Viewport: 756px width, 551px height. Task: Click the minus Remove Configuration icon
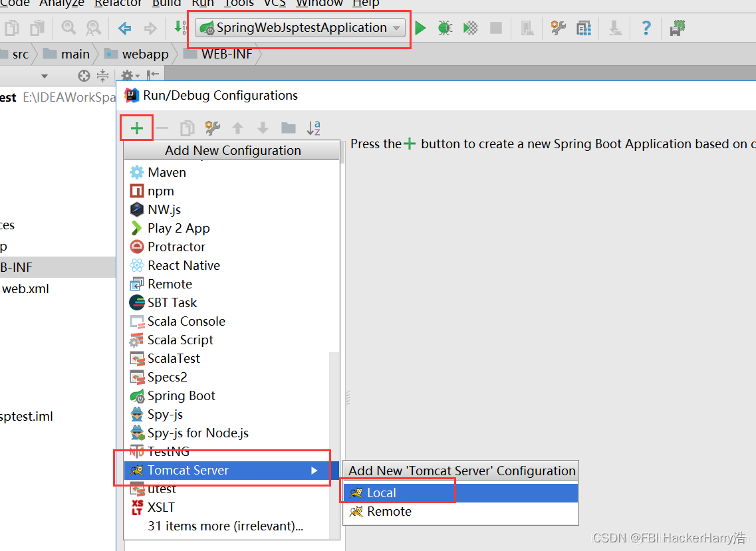pyautogui.click(x=162, y=128)
